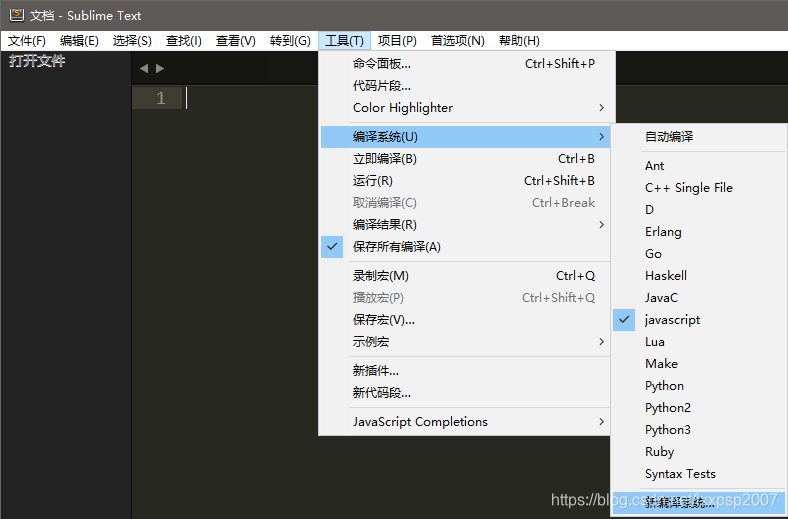Viewport: 788px width, 519px height.
Task: Place cursor in editor line 1
Action: click(x=251, y=98)
